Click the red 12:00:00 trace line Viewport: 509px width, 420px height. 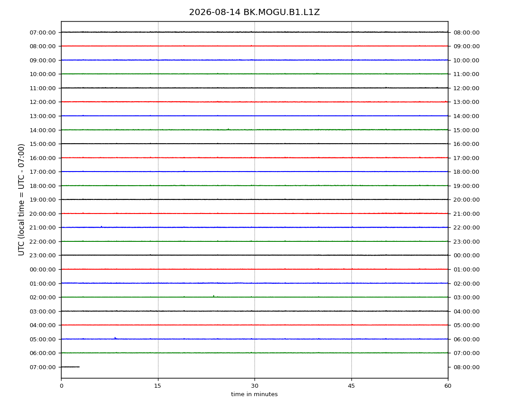[254, 102]
